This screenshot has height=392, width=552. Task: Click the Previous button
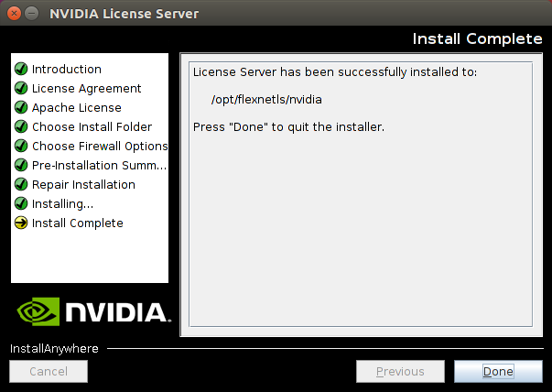click(x=400, y=371)
